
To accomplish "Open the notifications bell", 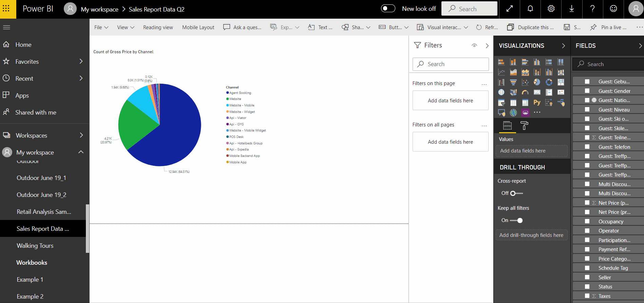I will [530, 9].
